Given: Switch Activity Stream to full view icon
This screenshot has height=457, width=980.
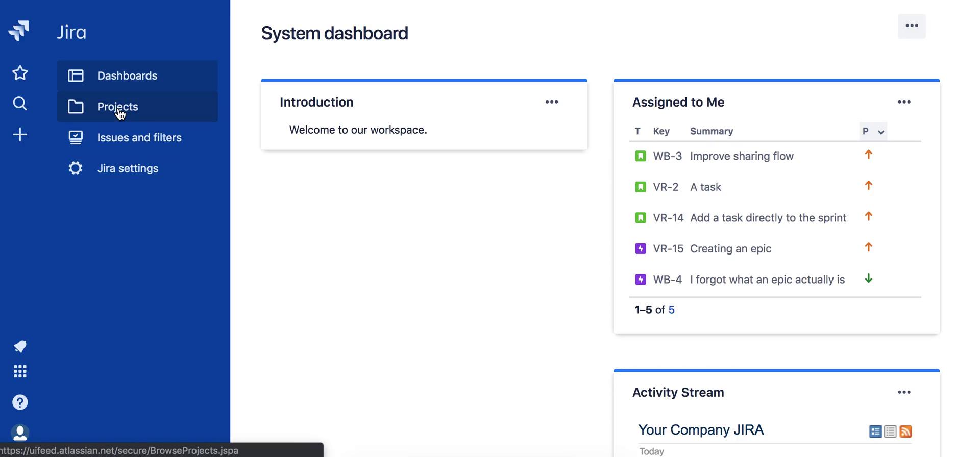Looking at the screenshot, I should 875,431.
